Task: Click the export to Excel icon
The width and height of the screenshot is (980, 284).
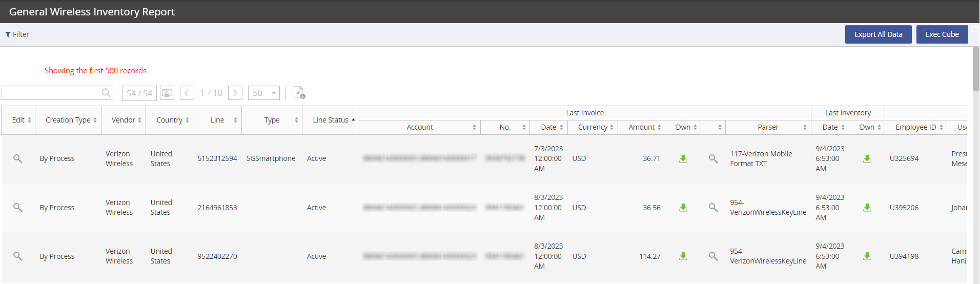Action: tap(299, 93)
